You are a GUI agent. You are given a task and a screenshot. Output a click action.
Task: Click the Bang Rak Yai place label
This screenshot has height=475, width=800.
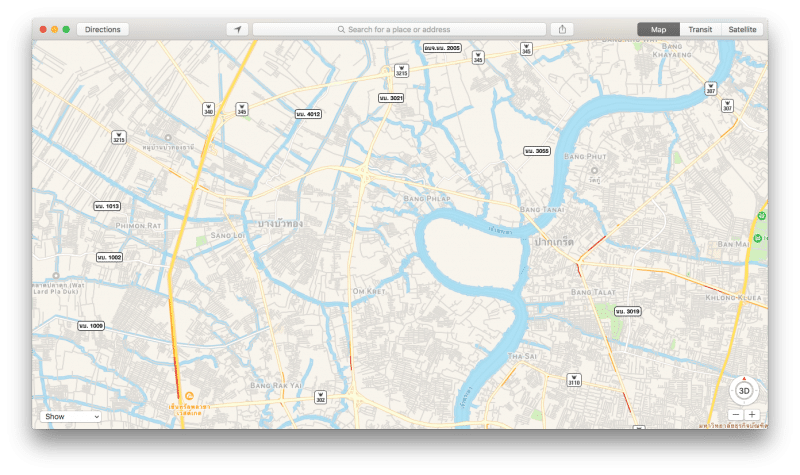276,385
